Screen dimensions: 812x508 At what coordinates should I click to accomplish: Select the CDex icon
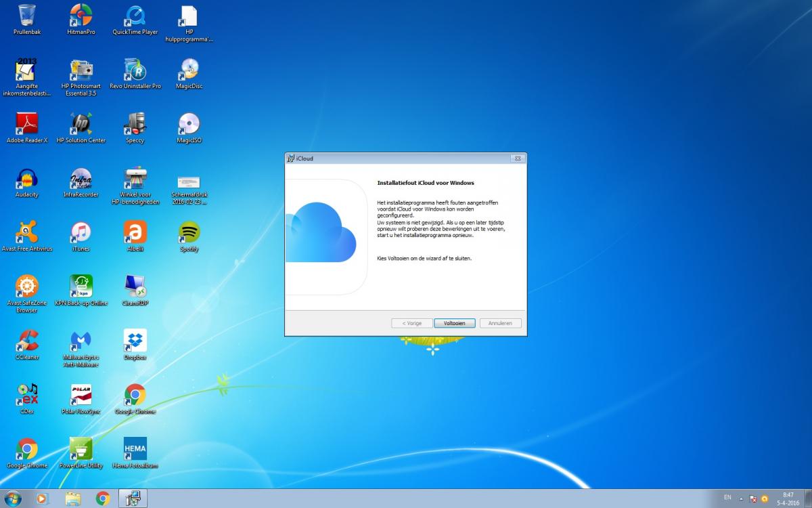(27, 399)
